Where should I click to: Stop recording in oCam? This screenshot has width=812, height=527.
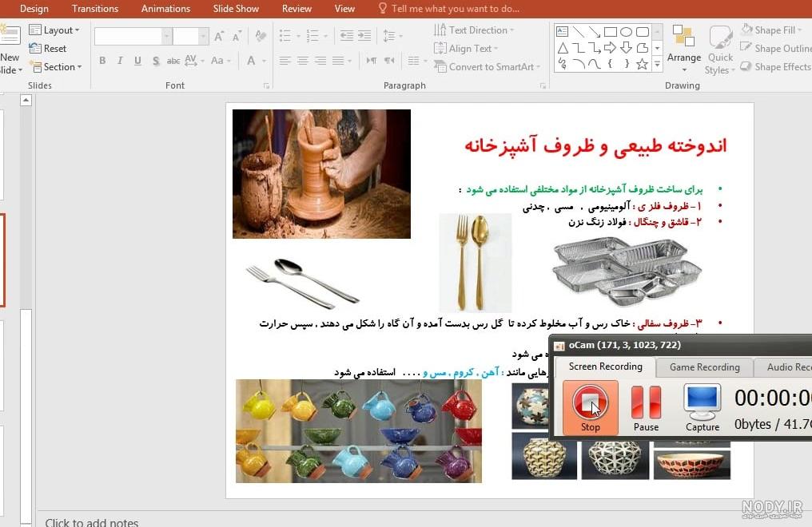(x=591, y=407)
